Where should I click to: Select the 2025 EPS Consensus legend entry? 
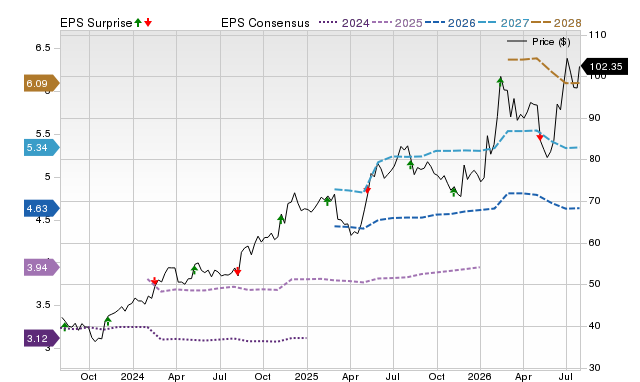click(397, 23)
